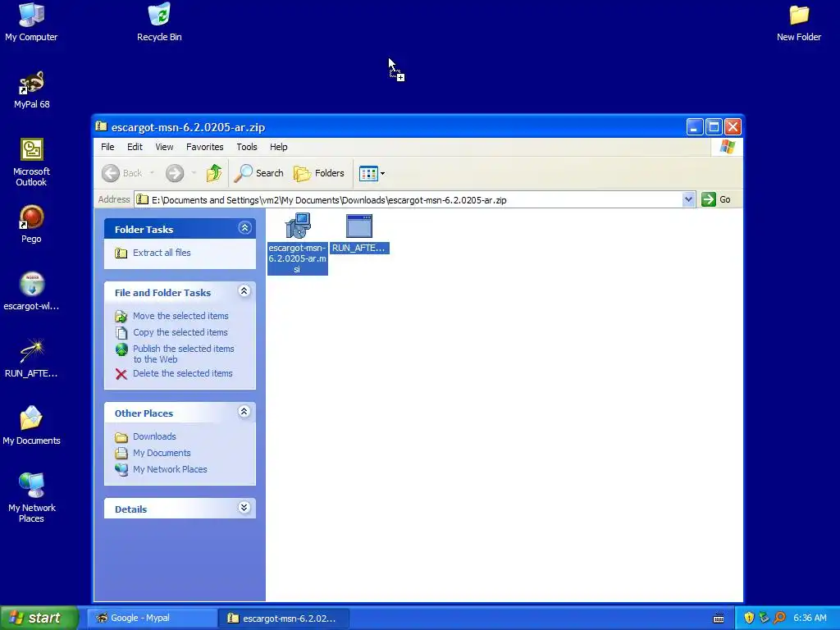Open My Network Places desktop icon

point(32,498)
